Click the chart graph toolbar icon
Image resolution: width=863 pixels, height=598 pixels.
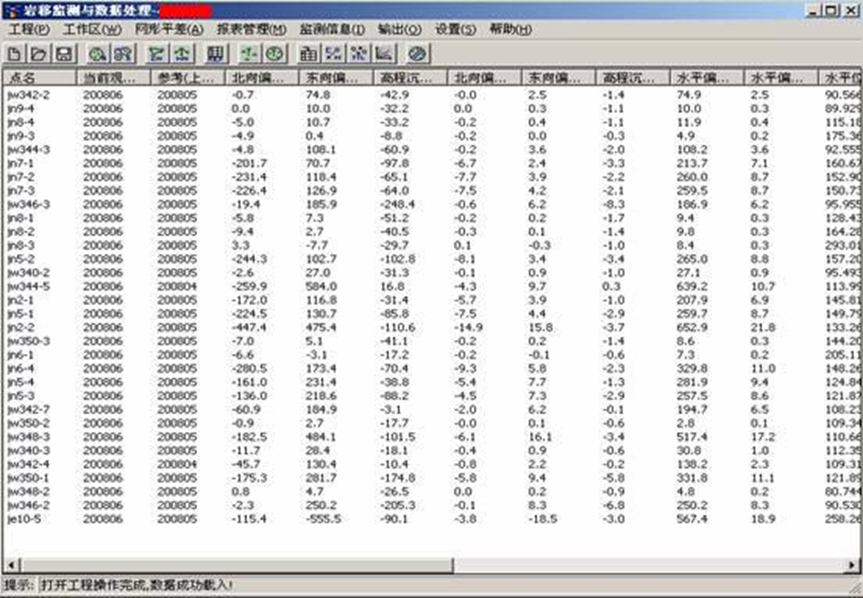pos(384,53)
